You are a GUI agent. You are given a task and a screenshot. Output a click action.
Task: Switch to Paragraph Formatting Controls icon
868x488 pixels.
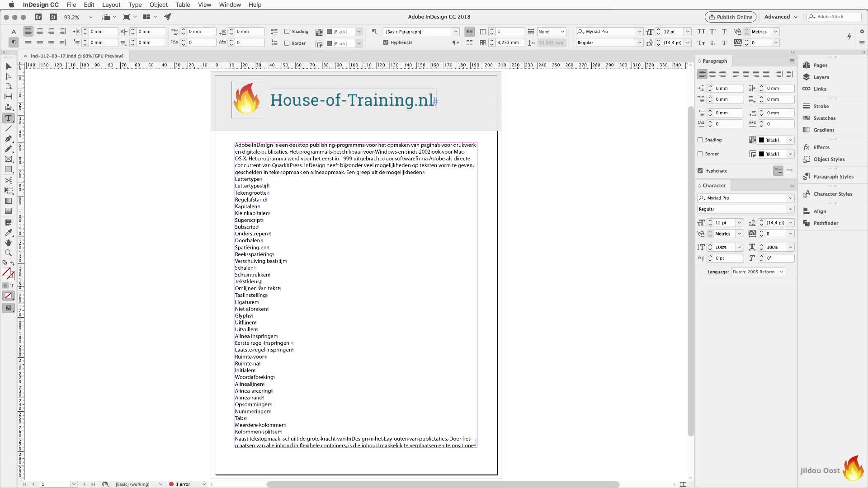[14, 42]
